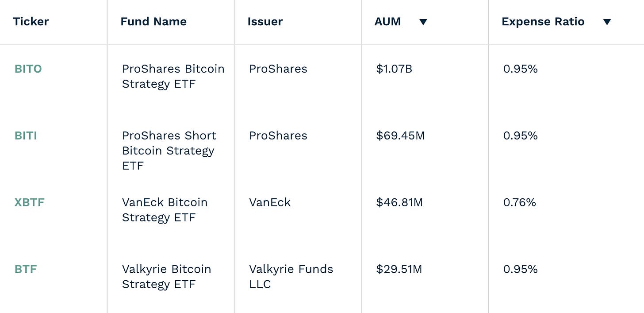Click ProShares Bitcoin Strategy ETF fund name
644x313 pixels.
[173, 76]
